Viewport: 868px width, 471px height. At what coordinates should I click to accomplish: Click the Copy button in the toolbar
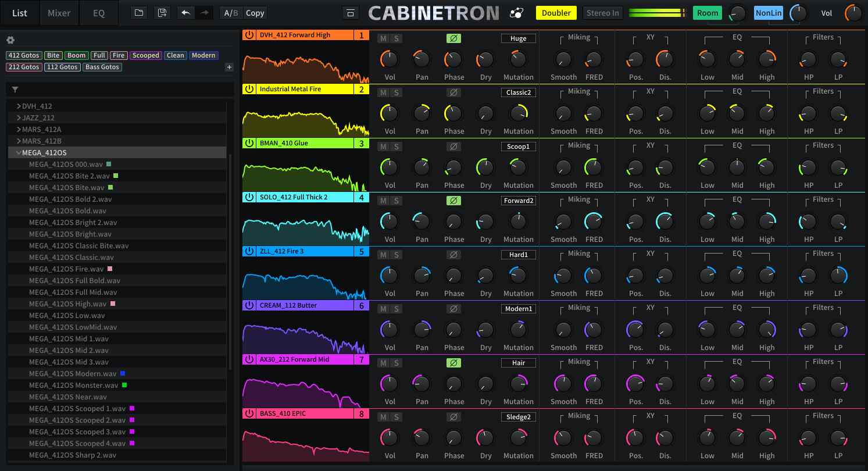click(x=255, y=12)
